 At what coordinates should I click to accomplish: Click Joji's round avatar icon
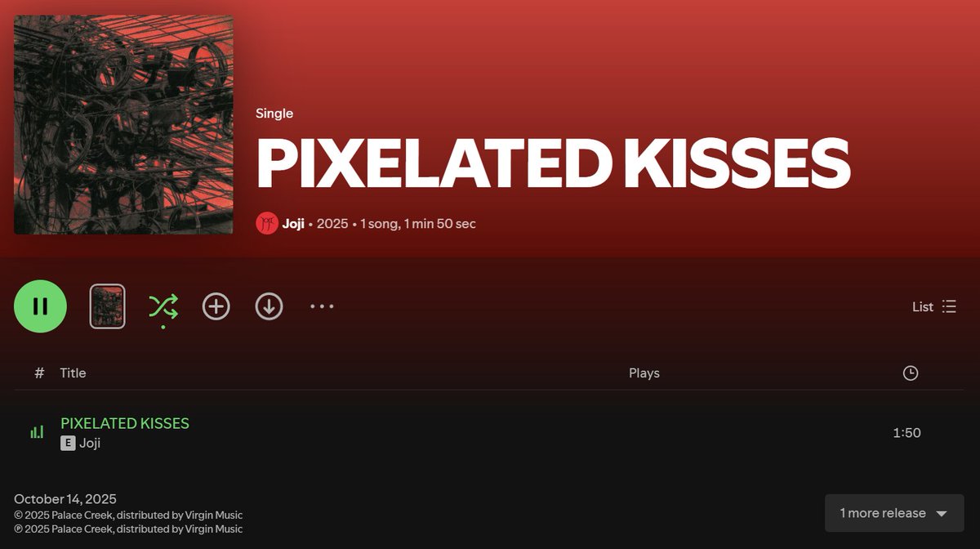pyautogui.click(x=267, y=223)
